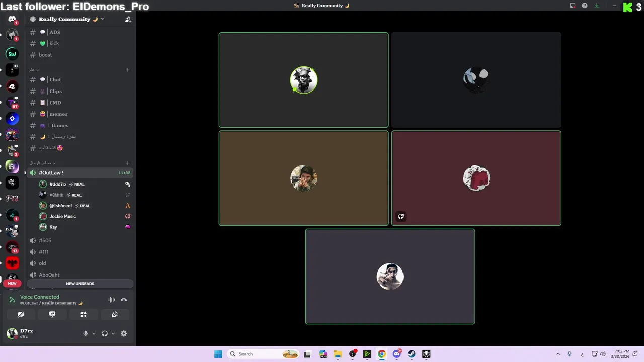644x362 pixels.
Task: Open Discord help question-mark icon
Action: point(585,6)
